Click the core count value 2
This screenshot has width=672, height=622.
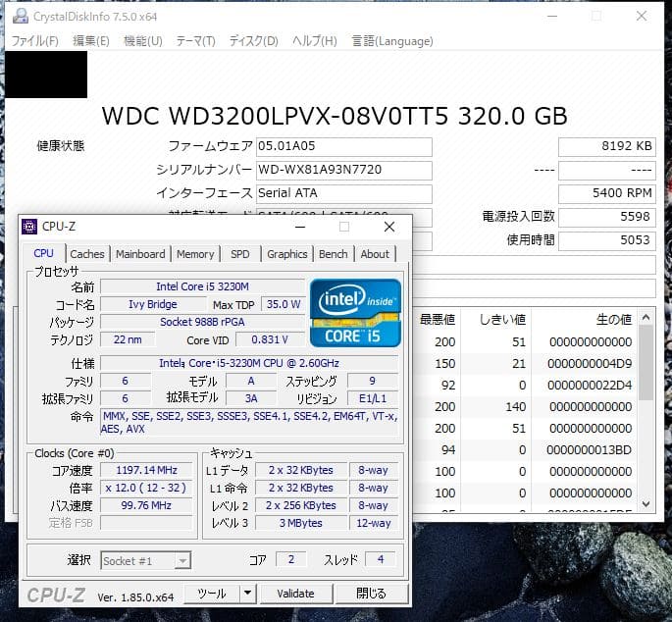291,559
